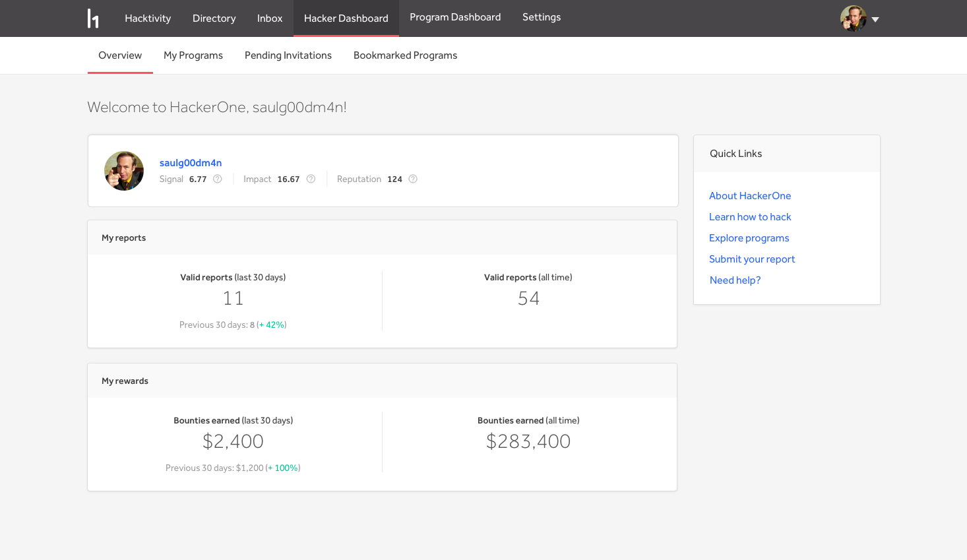Click the top-right user avatar
Screen dimensions: 967x560
click(x=853, y=18)
